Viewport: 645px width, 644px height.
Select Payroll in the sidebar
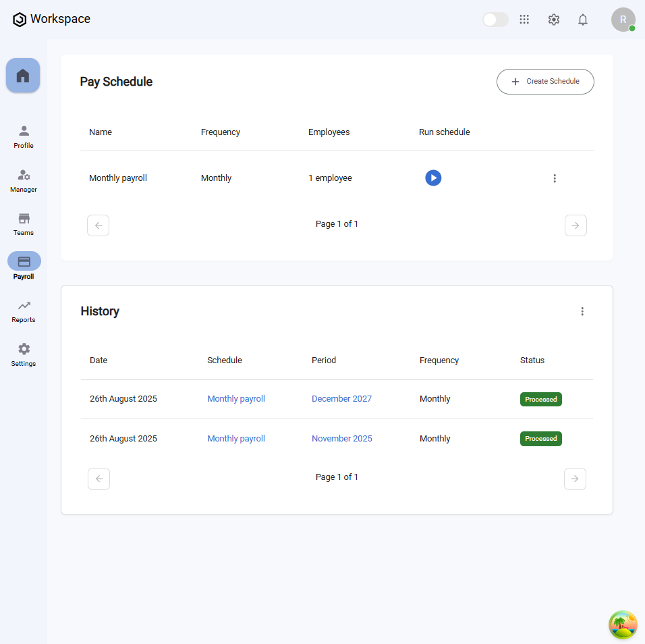point(24,266)
